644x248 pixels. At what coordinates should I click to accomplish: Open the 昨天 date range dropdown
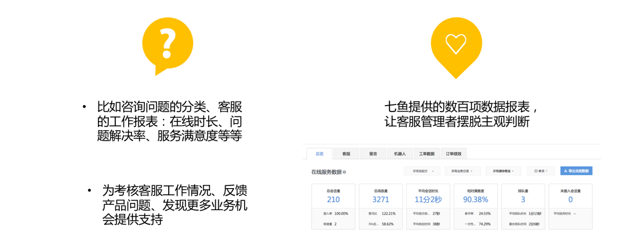pyautogui.click(x=541, y=171)
